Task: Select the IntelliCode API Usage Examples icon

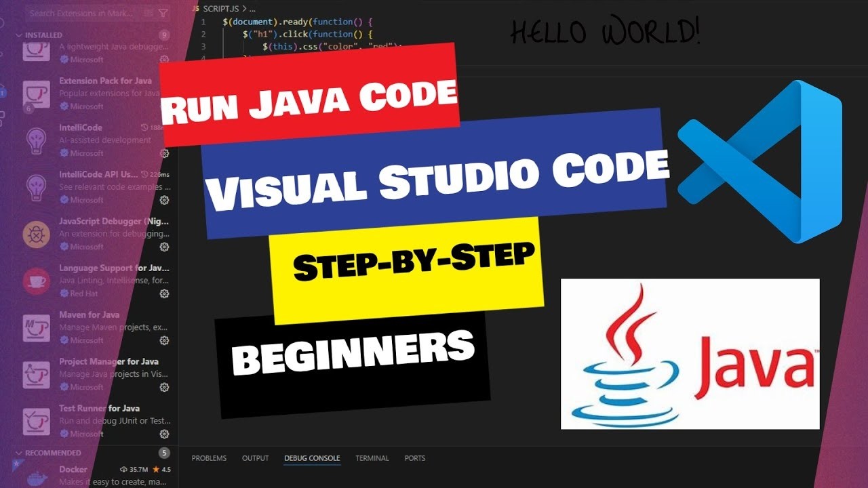Action: click(36, 188)
